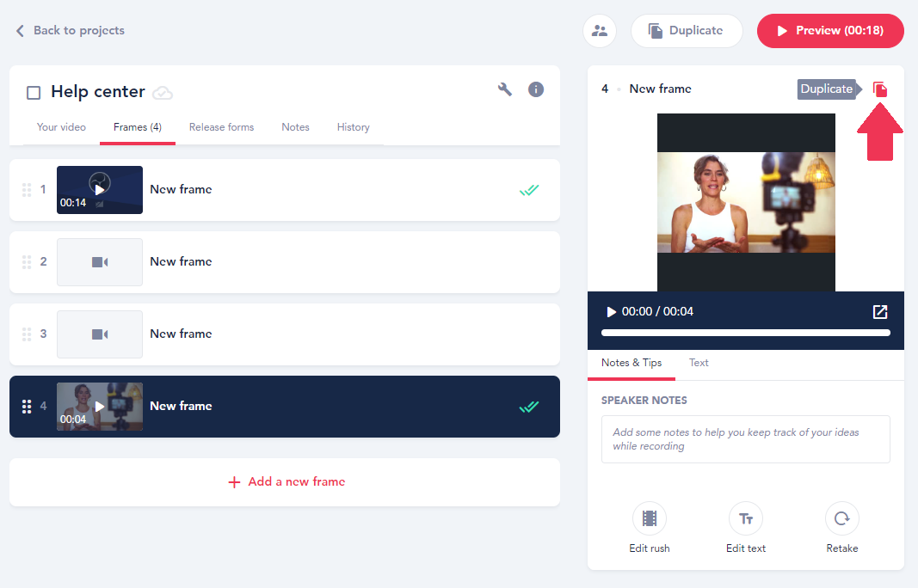Image resolution: width=918 pixels, height=588 pixels.
Task: Click the drag handle of frame 1
Action: pos(27,190)
